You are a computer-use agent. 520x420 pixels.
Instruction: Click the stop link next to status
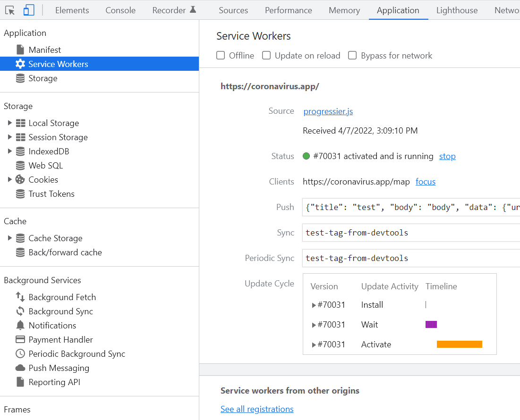(447, 156)
